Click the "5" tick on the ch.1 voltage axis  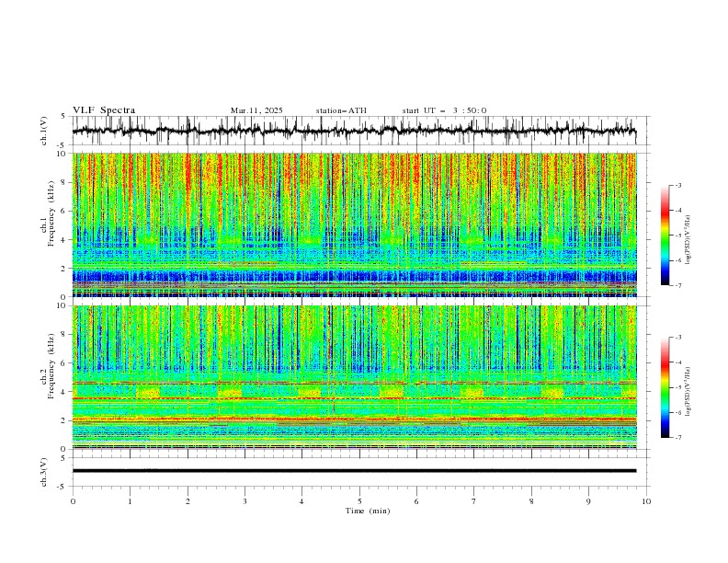63,116
